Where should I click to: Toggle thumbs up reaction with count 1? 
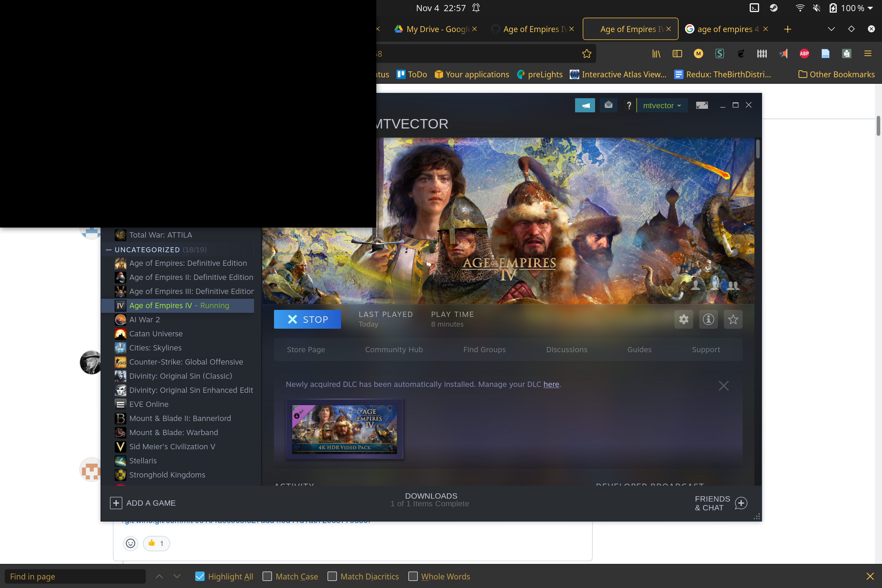156,543
